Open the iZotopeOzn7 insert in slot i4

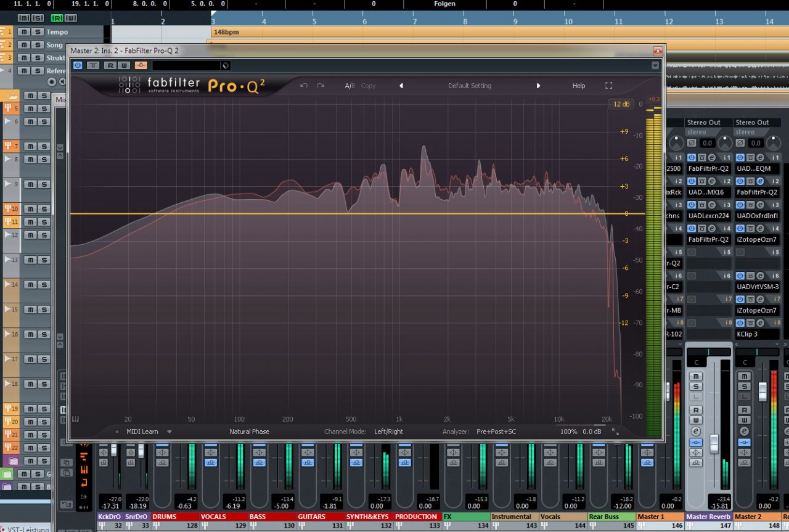pyautogui.click(x=756, y=239)
